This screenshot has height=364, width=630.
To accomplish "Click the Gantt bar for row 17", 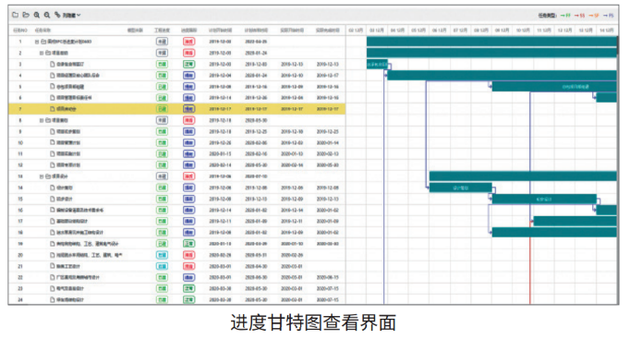I will click(x=575, y=221).
